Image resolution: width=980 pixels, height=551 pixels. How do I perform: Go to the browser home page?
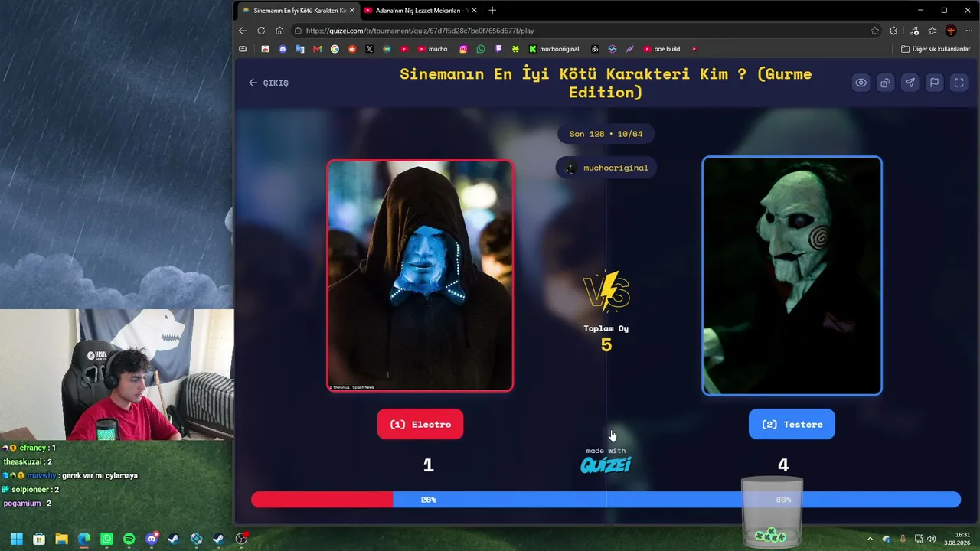(279, 31)
